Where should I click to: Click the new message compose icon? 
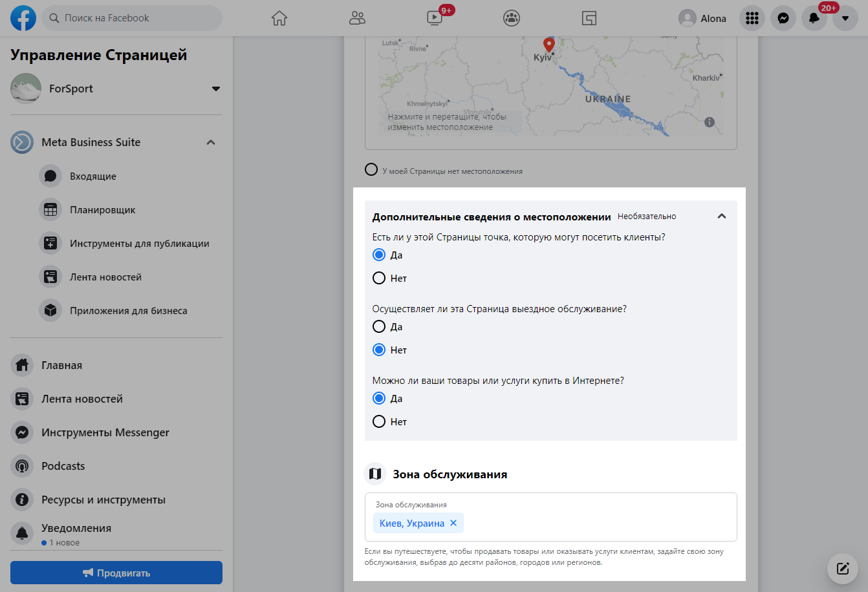pos(842,569)
